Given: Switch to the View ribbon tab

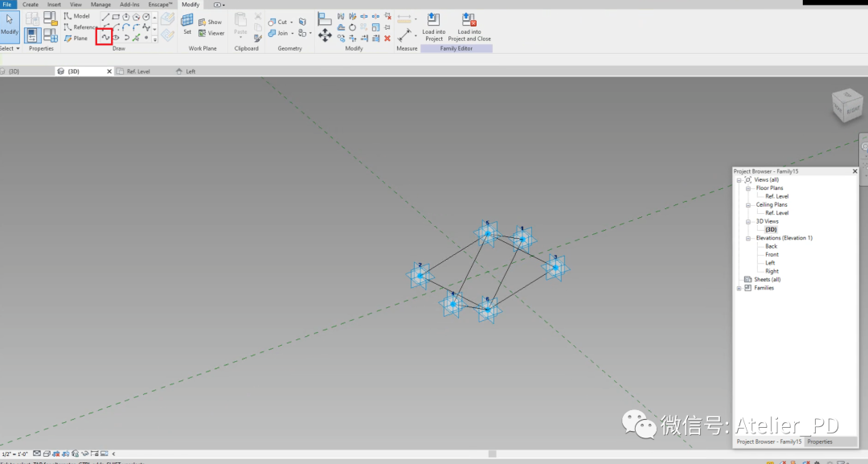Looking at the screenshot, I should 76,5.
